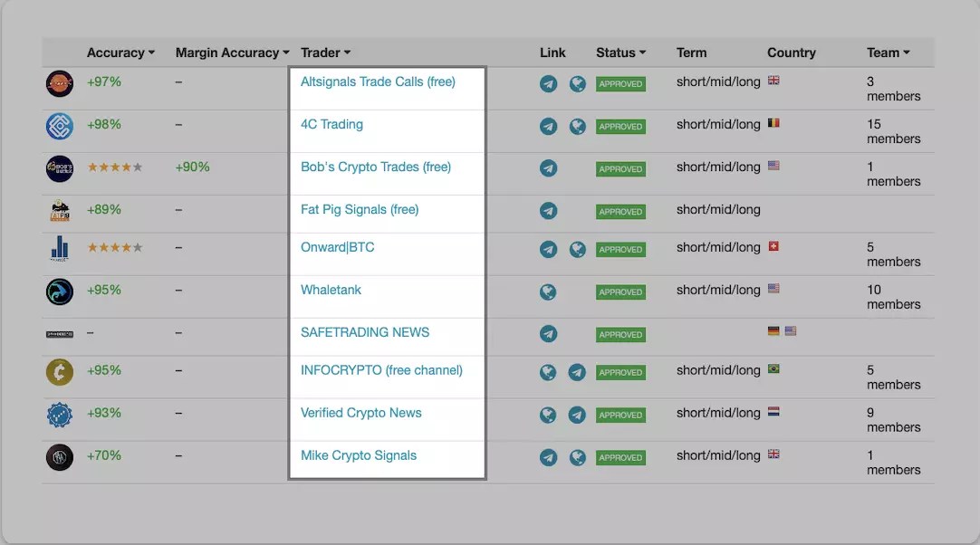Viewport: 980px width, 545px height.
Task: Click the globe icon for Onward|BTC
Action: 577,249
